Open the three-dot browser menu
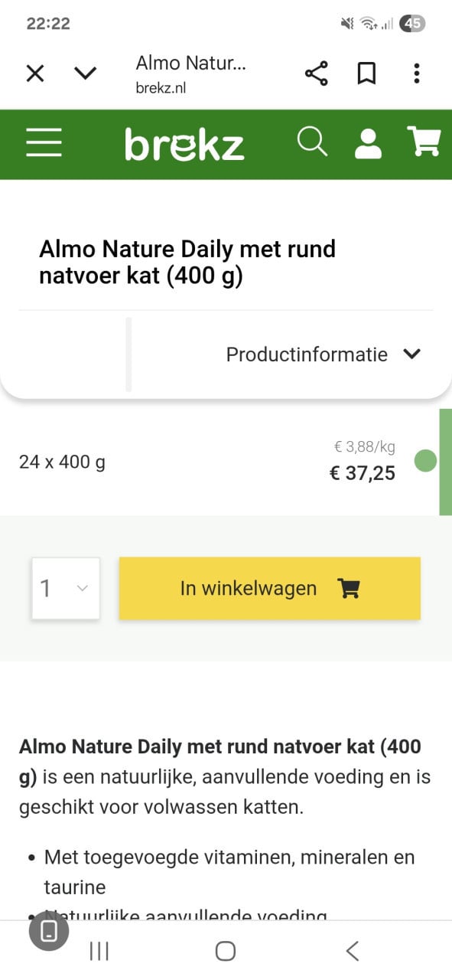 point(416,73)
